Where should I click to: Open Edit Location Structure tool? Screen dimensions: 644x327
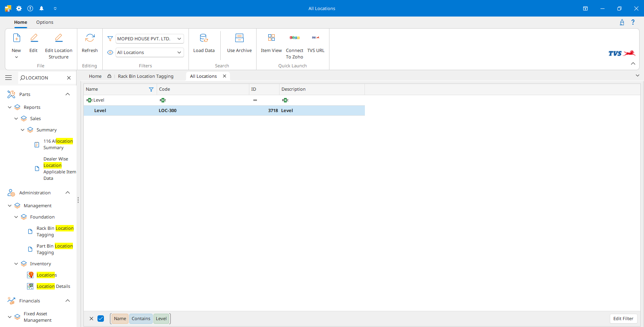click(x=59, y=38)
